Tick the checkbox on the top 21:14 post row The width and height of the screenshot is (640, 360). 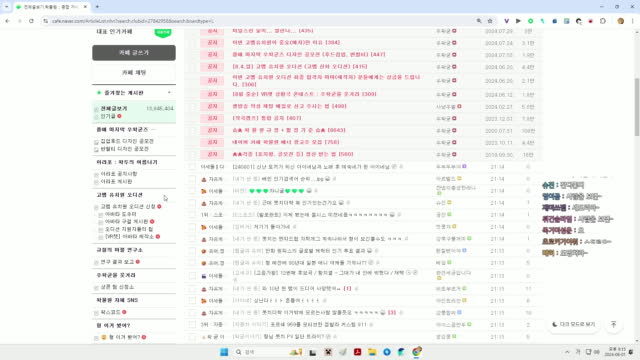point(192,167)
